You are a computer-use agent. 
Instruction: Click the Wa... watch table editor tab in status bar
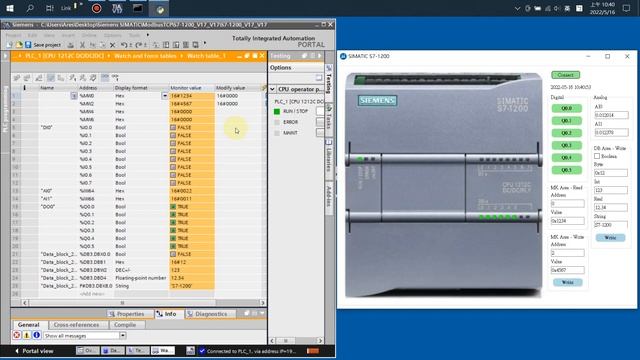click(x=163, y=350)
